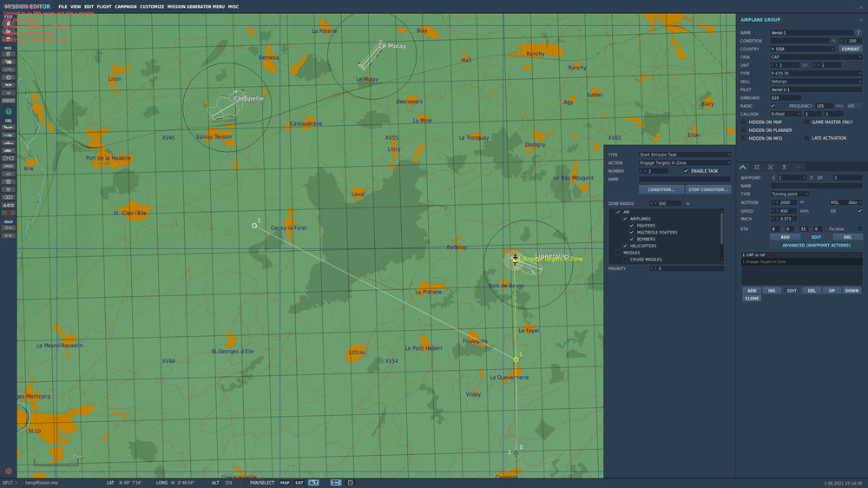Viewport: 868px width, 488px height.
Task: Click the help question mark beside Name
Action: click(858, 33)
